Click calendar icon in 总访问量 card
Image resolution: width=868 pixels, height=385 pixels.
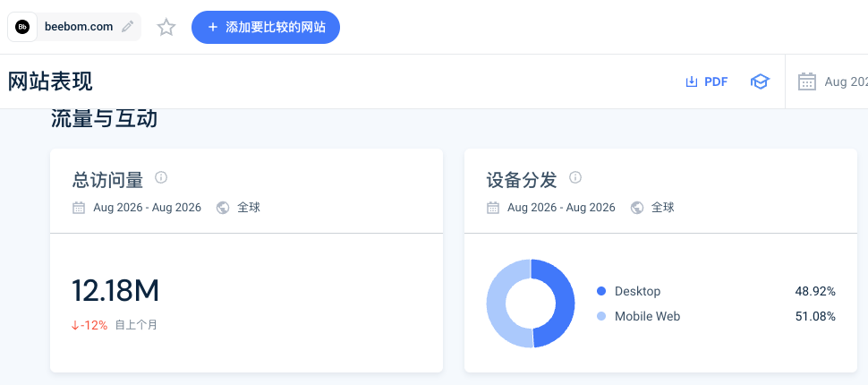click(x=79, y=208)
